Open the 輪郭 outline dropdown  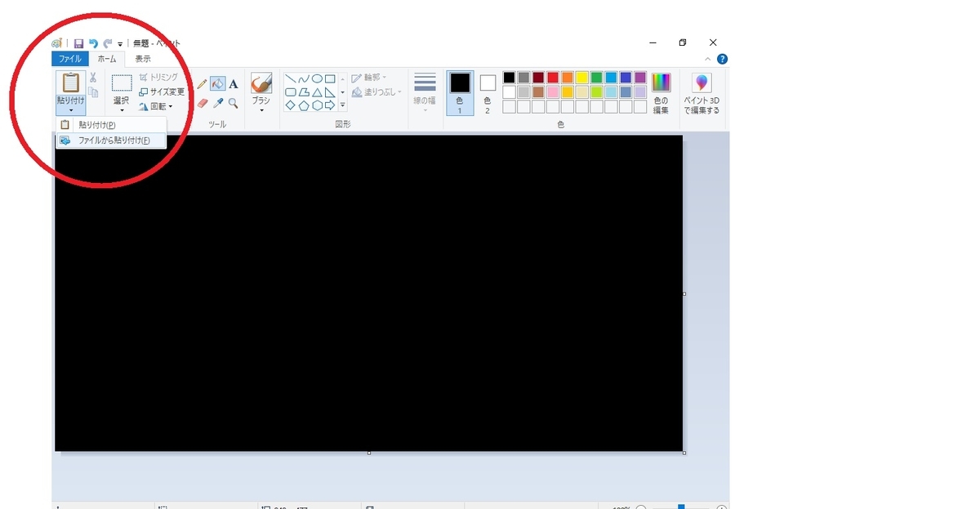click(369, 78)
